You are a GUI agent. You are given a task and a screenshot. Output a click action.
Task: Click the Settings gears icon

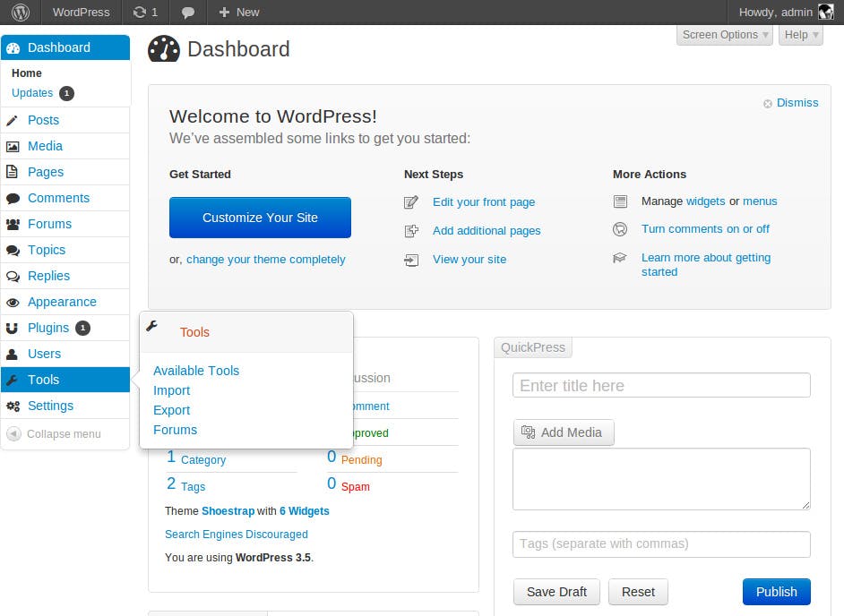click(13, 406)
